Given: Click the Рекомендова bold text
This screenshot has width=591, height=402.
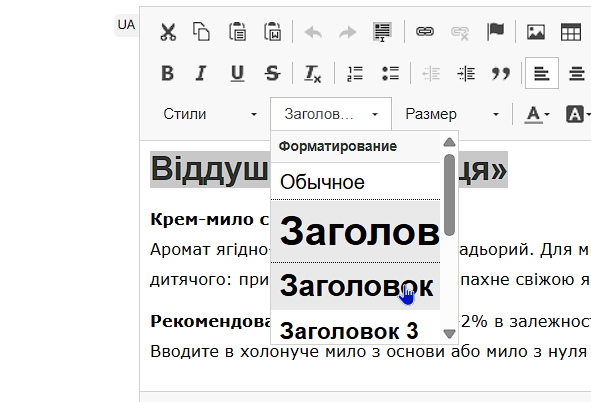Looking at the screenshot, I should point(211,321).
